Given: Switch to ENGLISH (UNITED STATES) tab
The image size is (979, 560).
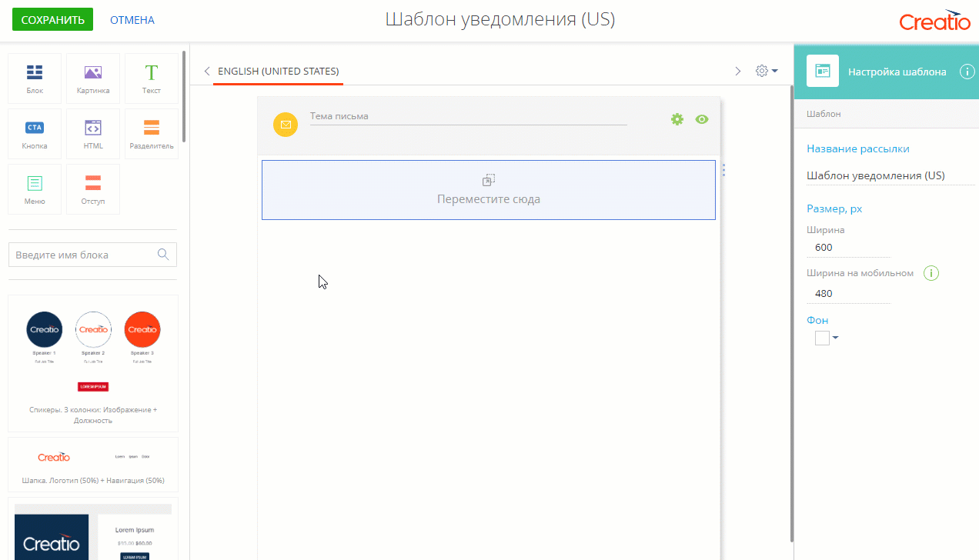Looking at the screenshot, I should (279, 72).
